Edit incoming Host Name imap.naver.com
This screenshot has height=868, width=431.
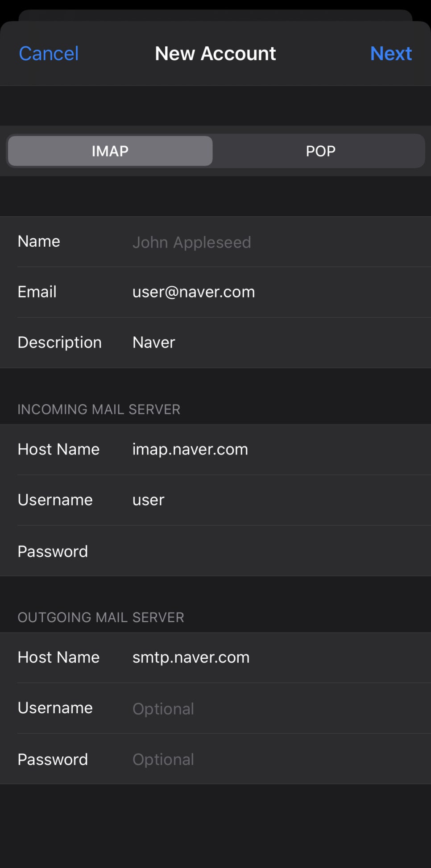pyautogui.click(x=215, y=450)
